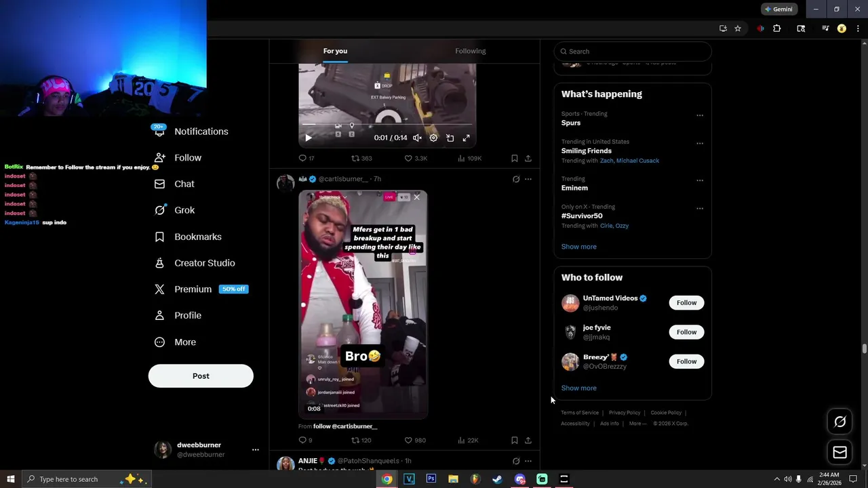
Task: Share the @cartisburner__ post
Action: [x=528, y=440]
